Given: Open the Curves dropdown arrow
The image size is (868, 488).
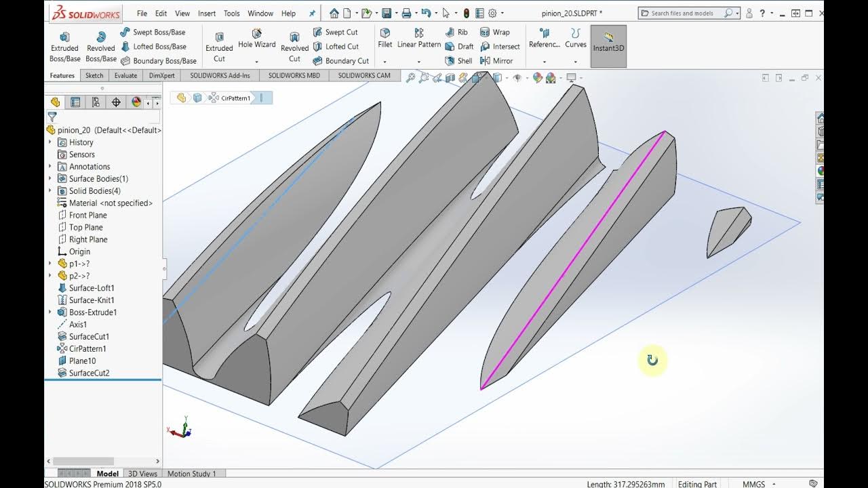Looking at the screenshot, I should coord(576,62).
